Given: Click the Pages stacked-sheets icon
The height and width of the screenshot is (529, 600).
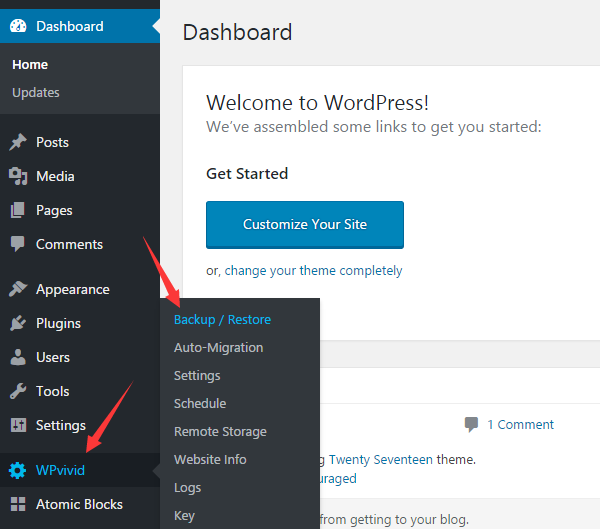Looking at the screenshot, I should 18,210.
